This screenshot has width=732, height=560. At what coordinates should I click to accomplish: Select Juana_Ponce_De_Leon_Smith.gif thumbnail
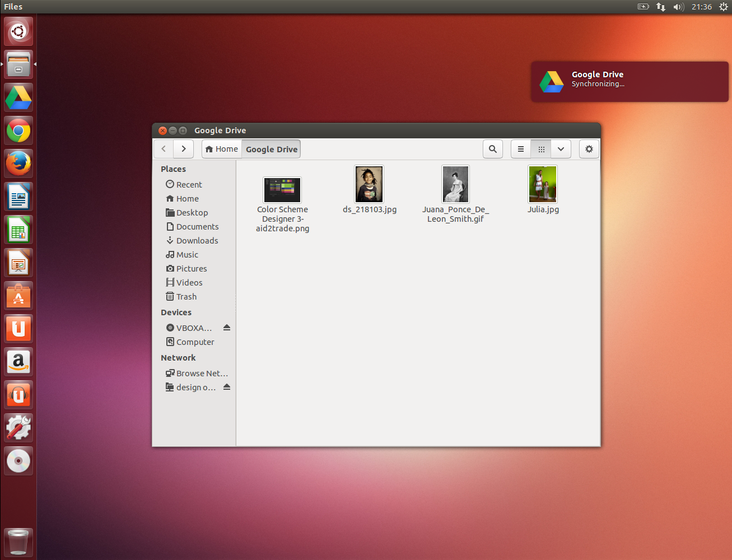(x=455, y=184)
